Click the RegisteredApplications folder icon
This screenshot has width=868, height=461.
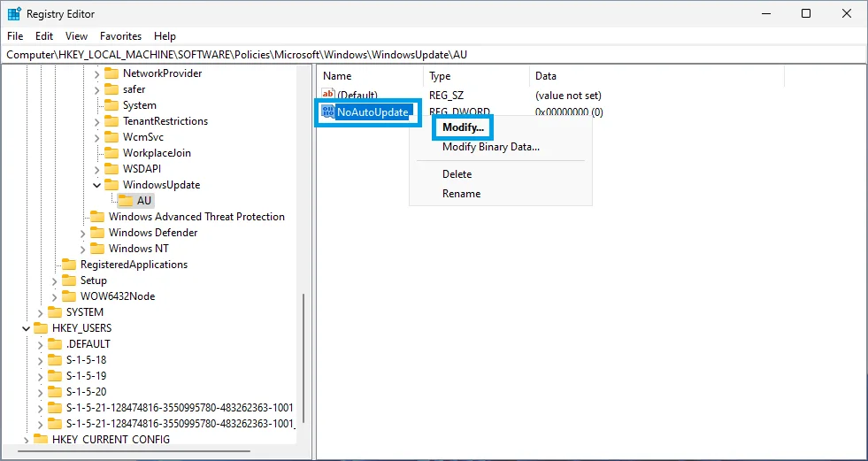[69, 265]
